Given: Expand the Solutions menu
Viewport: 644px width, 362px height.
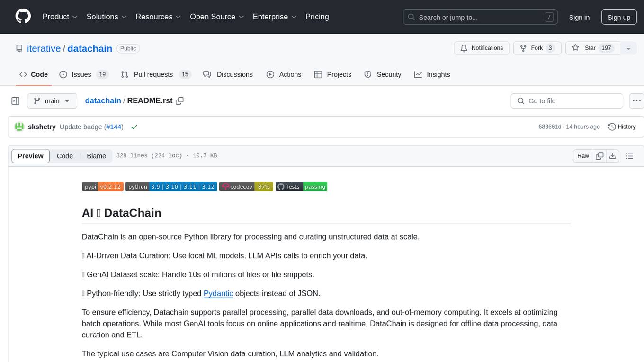Looking at the screenshot, I should pos(107,17).
